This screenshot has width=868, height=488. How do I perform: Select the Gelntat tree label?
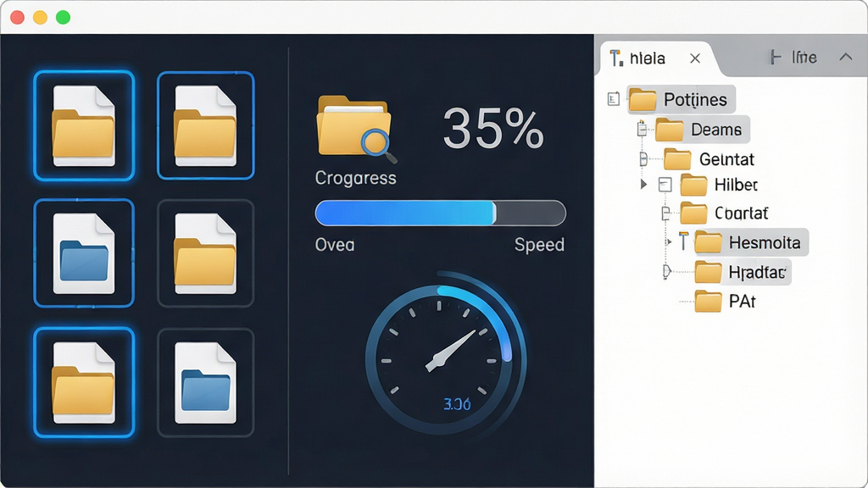coord(726,159)
